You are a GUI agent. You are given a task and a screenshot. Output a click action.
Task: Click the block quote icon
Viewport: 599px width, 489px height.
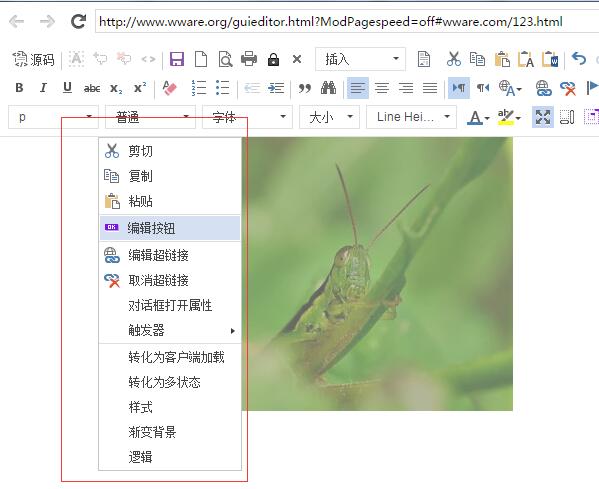click(x=304, y=88)
